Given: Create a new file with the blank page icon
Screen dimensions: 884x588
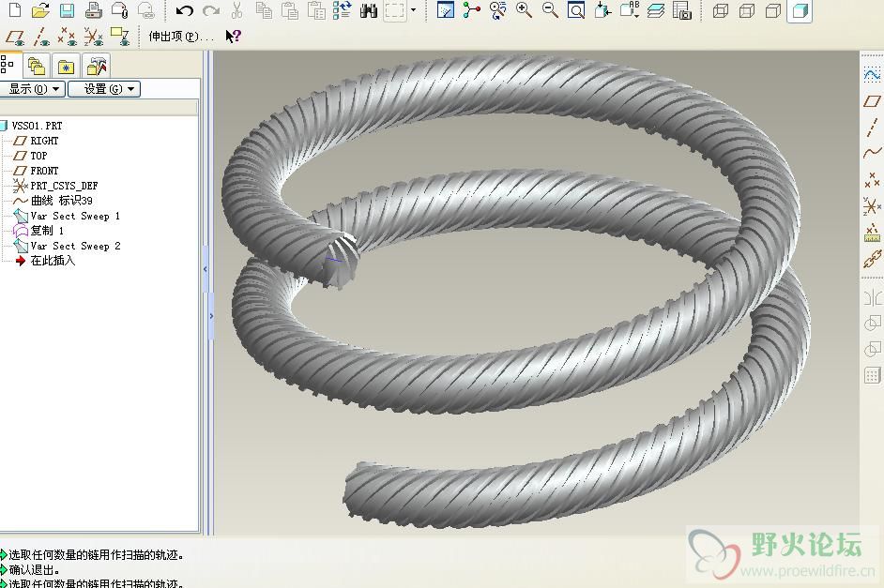Looking at the screenshot, I should (x=15, y=10).
